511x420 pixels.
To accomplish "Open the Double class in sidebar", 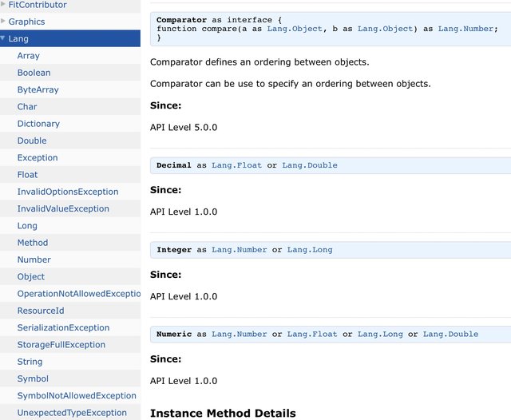I will [x=32, y=141].
